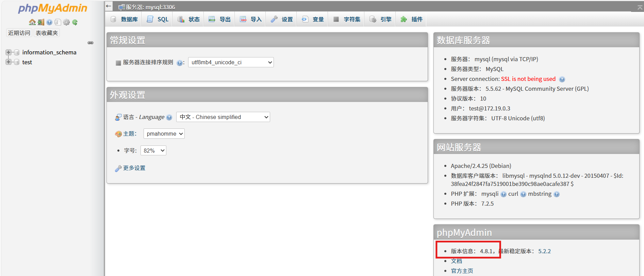Click the 'SSL is not being used' text

(x=528, y=79)
